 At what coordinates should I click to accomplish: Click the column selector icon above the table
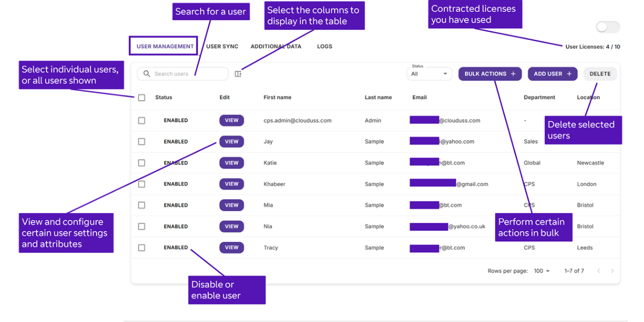pyautogui.click(x=238, y=74)
